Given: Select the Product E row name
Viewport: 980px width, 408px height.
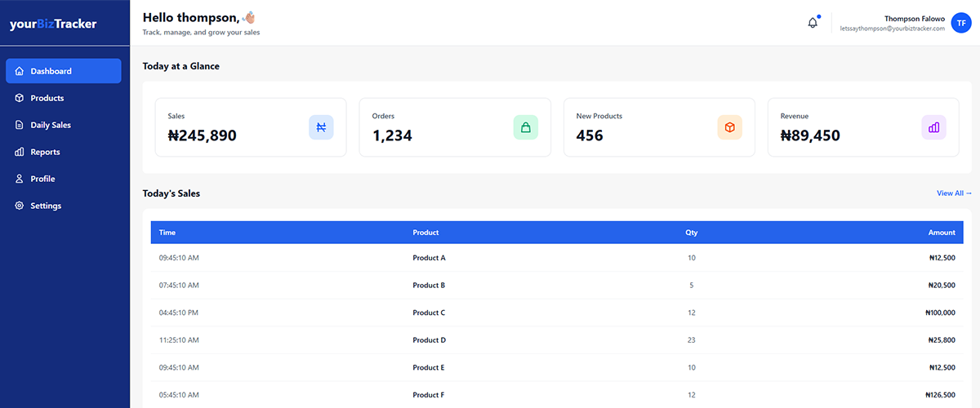Looking at the screenshot, I should [429, 368].
